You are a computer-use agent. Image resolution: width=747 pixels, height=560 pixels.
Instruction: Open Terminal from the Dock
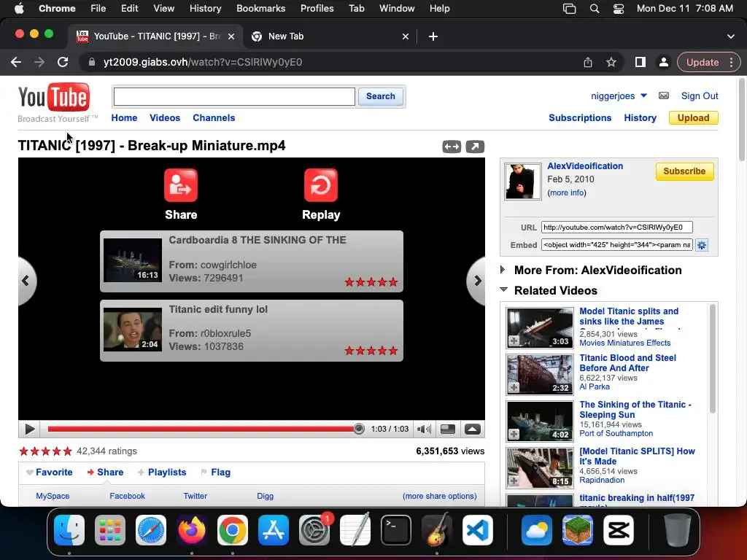396,530
